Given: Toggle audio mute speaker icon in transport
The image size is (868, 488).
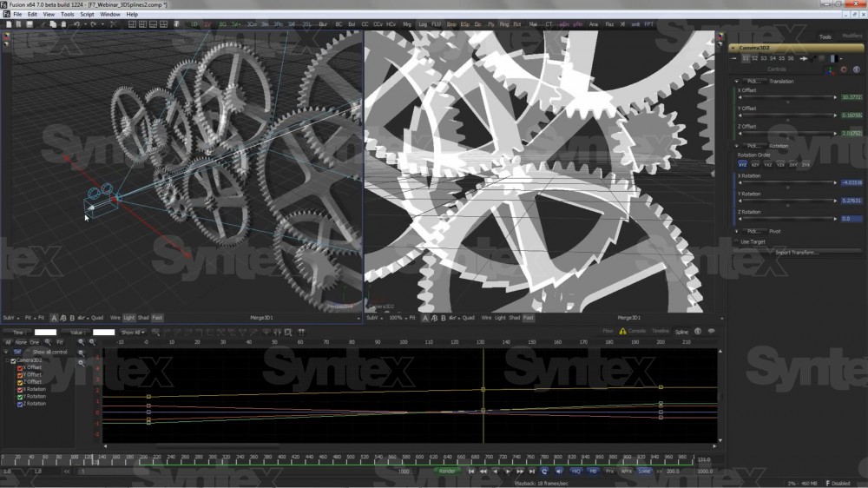Looking at the screenshot, I should [x=559, y=471].
